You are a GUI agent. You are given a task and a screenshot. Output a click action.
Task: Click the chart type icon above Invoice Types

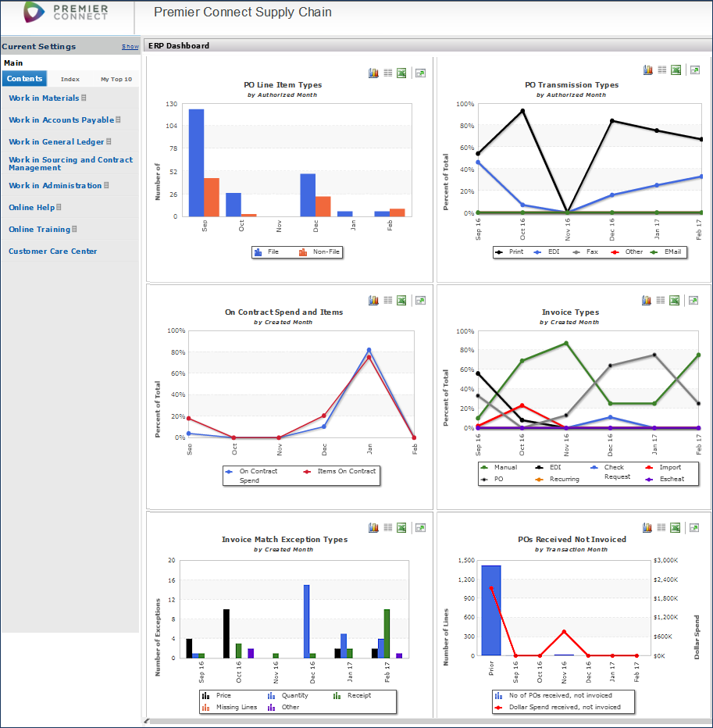click(647, 299)
